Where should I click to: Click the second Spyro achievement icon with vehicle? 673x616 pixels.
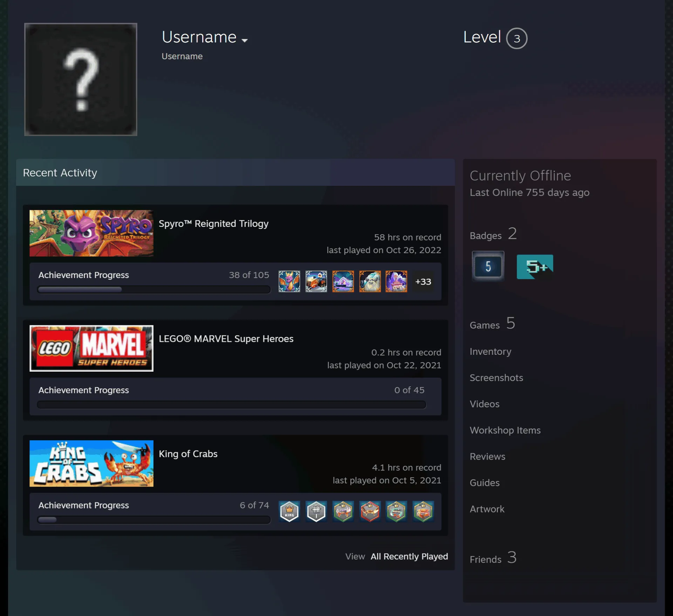pyautogui.click(x=316, y=281)
